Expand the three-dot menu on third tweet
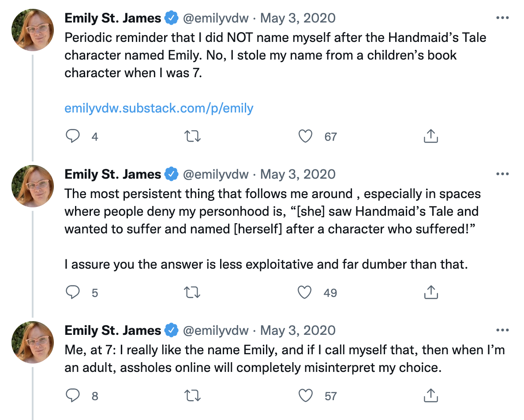 tap(502, 330)
